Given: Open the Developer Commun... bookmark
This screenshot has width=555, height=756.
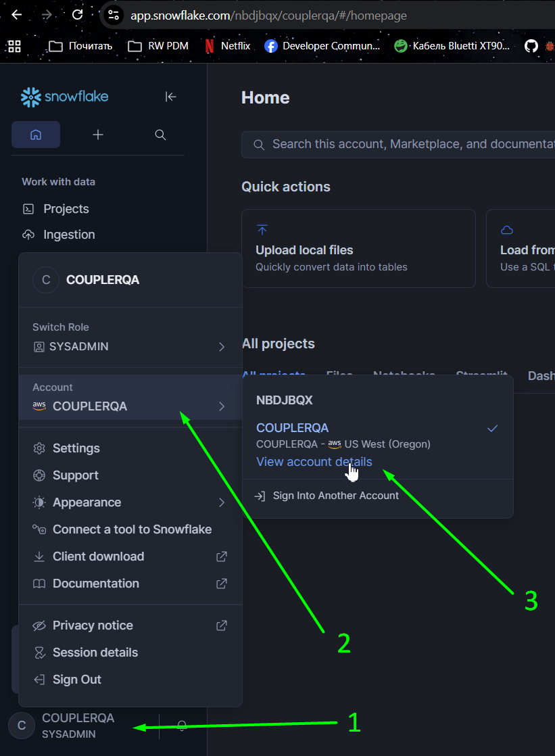Looking at the screenshot, I should pos(322,46).
